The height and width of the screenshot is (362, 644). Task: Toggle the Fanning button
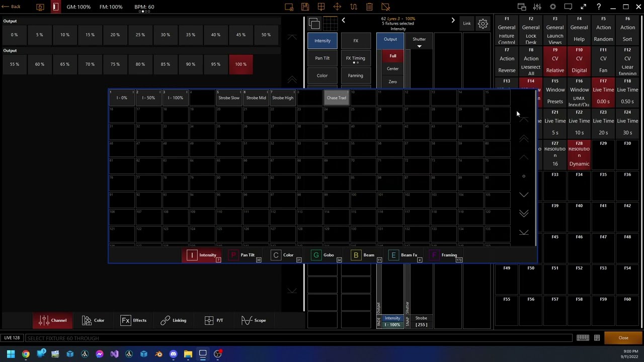click(x=356, y=75)
